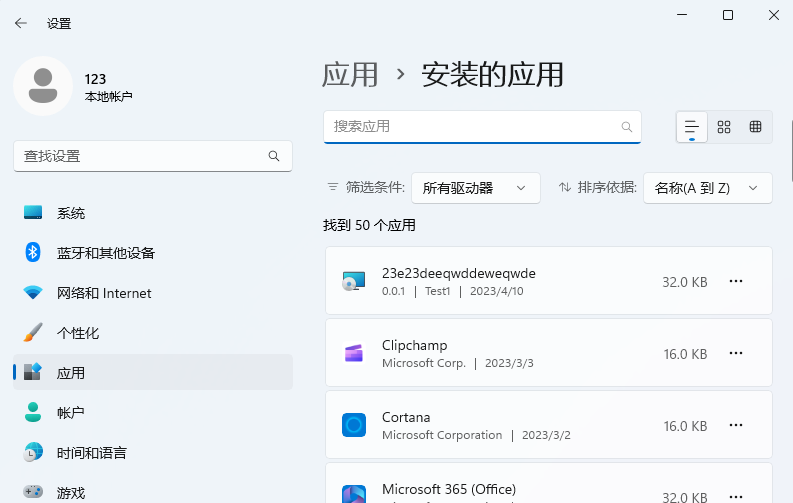Screen dimensions: 793x503
Task: Click the 帐户 person icon
Action: click(x=33, y=412)
